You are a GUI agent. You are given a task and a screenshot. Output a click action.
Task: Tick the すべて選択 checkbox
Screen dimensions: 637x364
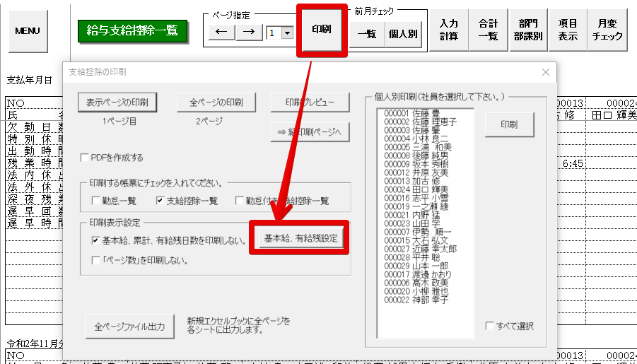[x=490, y=326]
